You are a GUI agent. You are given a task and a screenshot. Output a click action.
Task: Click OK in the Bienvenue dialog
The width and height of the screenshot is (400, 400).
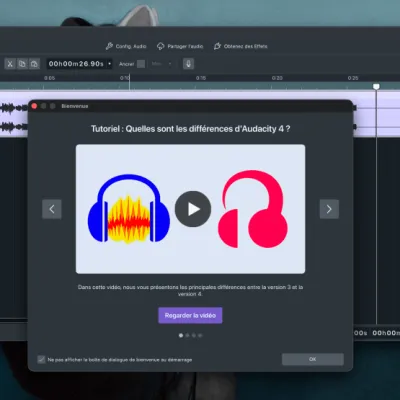313,359
